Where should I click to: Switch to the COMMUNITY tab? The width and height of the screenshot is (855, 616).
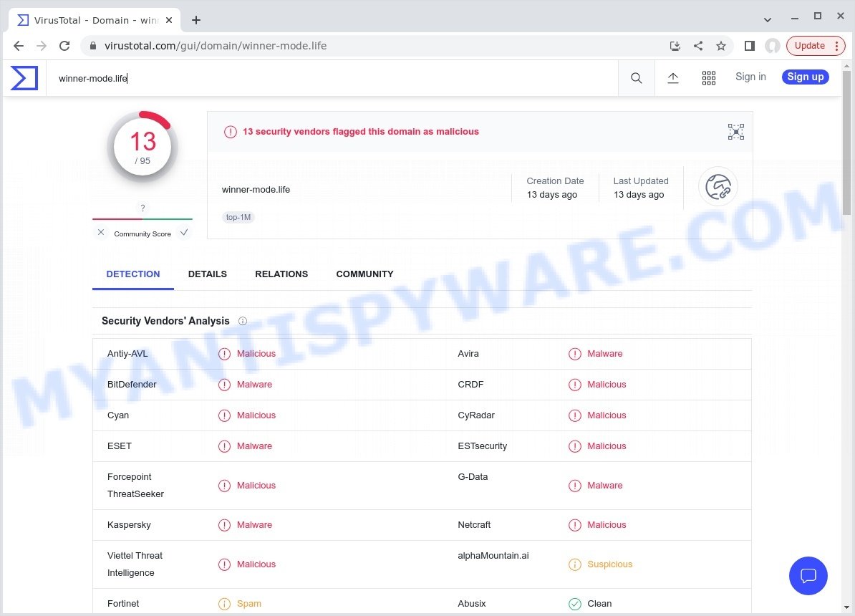pos(364,274)
